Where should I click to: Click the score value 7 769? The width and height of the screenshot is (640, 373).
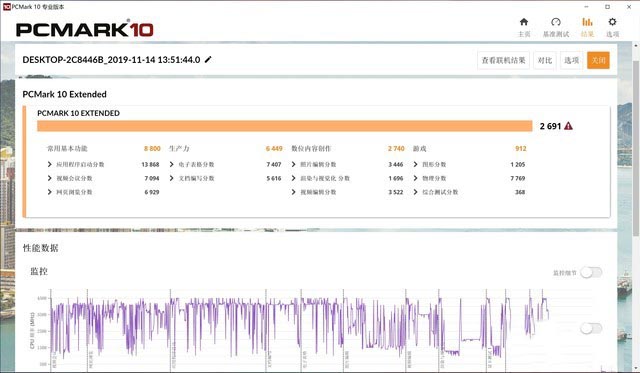(518, 178)
